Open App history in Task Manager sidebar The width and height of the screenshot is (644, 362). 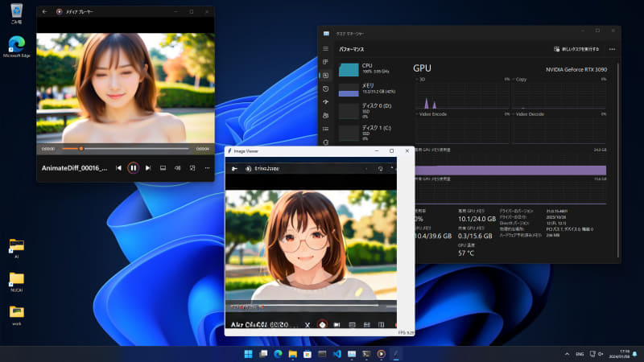326,88
